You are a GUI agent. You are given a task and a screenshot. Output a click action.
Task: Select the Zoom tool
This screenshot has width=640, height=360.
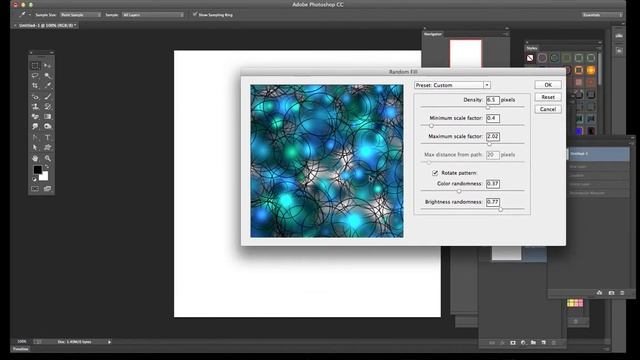[47, 158]
